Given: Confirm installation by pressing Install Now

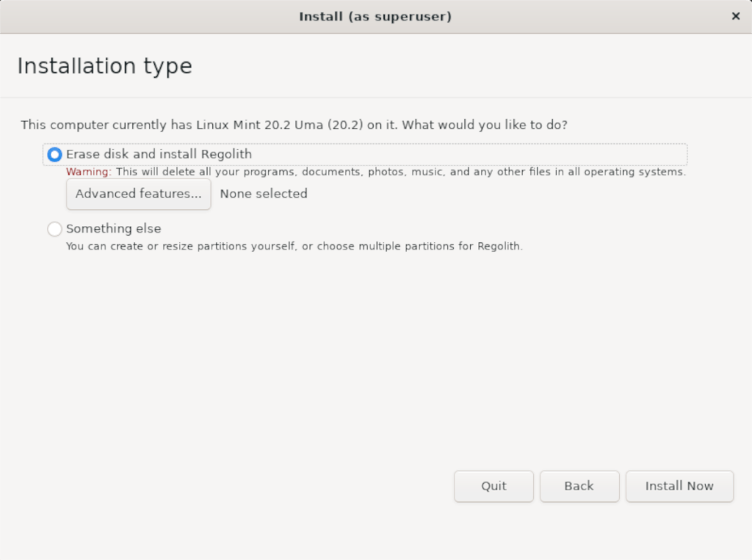Looking at the screenshot, I should coord(679,486).
